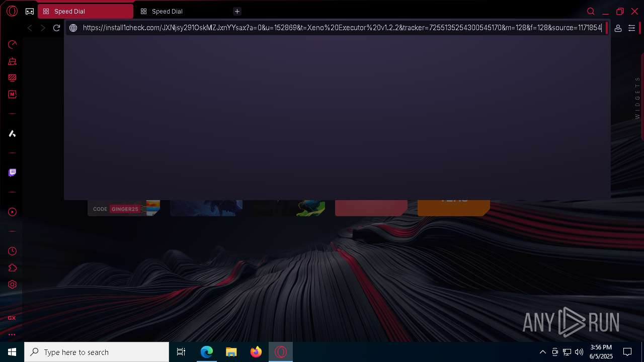Open Easy Setup sliders icon
644x362 pixels.
631,28
